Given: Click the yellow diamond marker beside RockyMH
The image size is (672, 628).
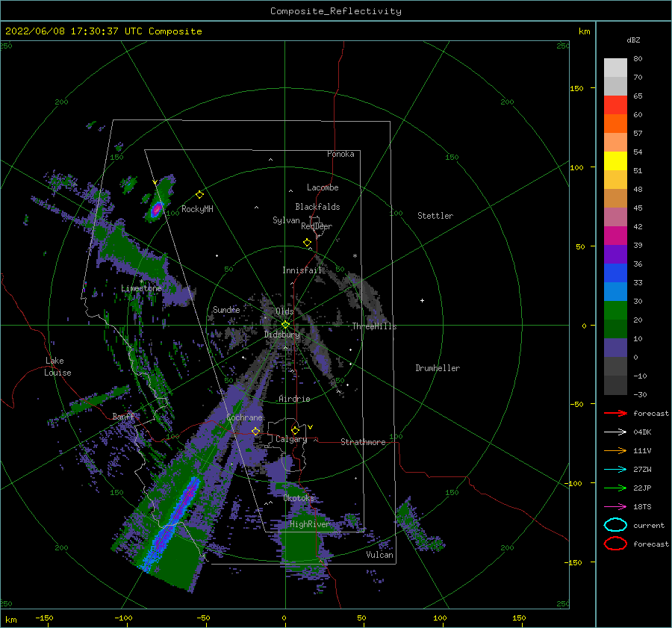Looking at the screenshot, I should pyautogui.click(x=199, y=195).
